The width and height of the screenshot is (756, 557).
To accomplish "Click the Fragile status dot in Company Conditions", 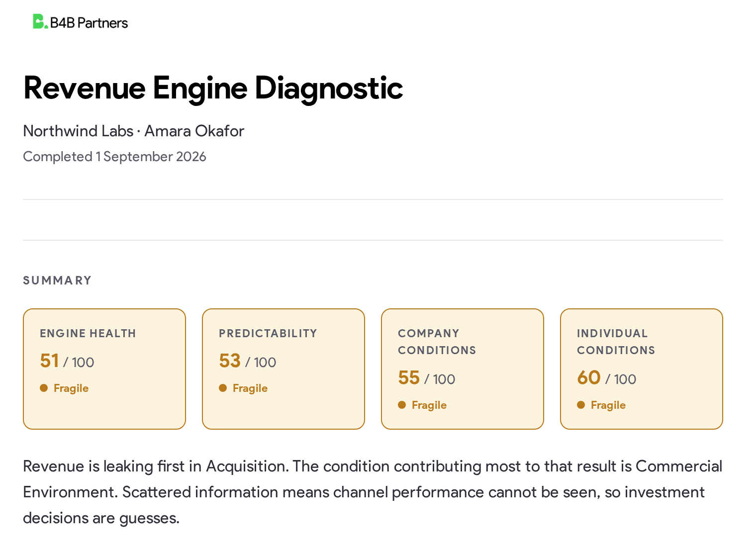I will (x=402, y=405).
